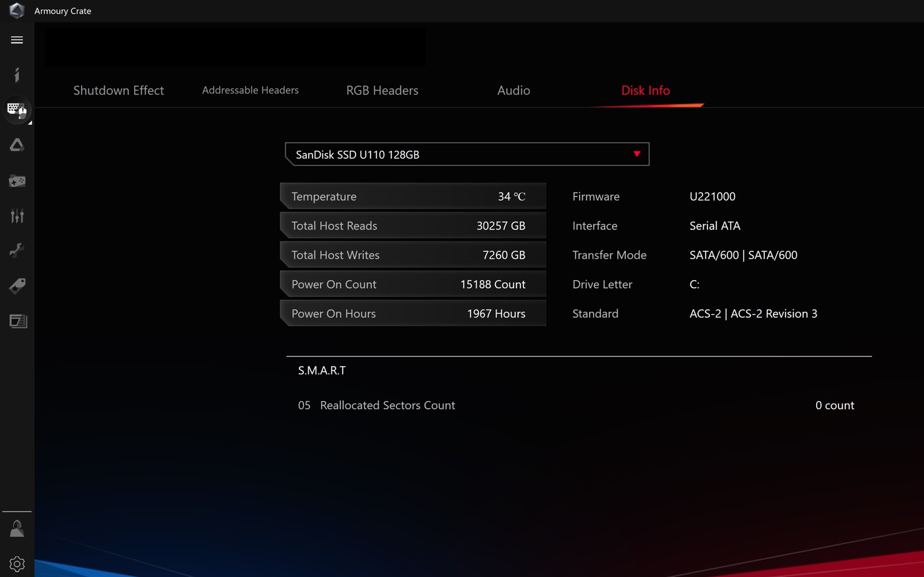
Task: Open Scenario Profiles sliders icon
Action: click(17, 216)
